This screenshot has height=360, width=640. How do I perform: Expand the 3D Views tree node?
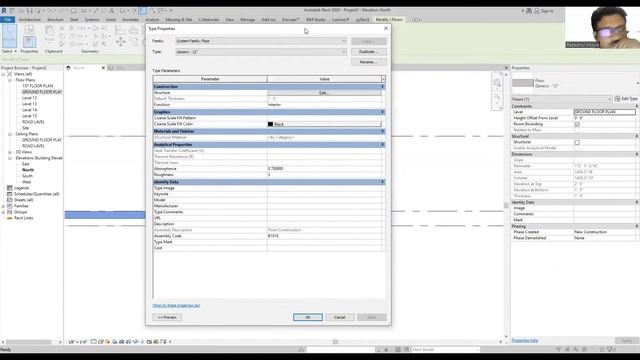[x=10, y=152]
